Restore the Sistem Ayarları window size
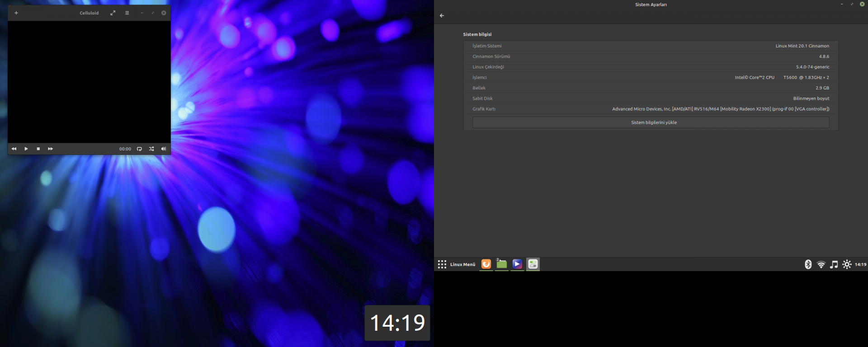The image size is (868, 347). click(x=852, y=4)
